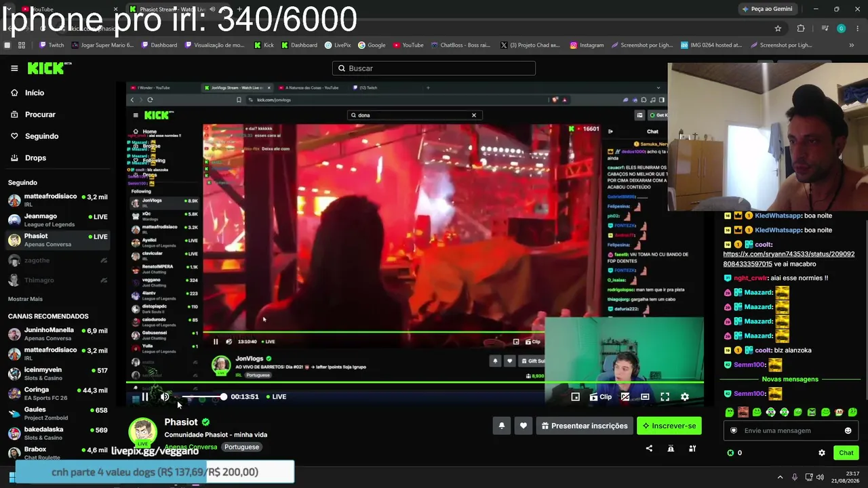
Task: Open the Chrome extensions puzzle icon
Action: [801, 28]
